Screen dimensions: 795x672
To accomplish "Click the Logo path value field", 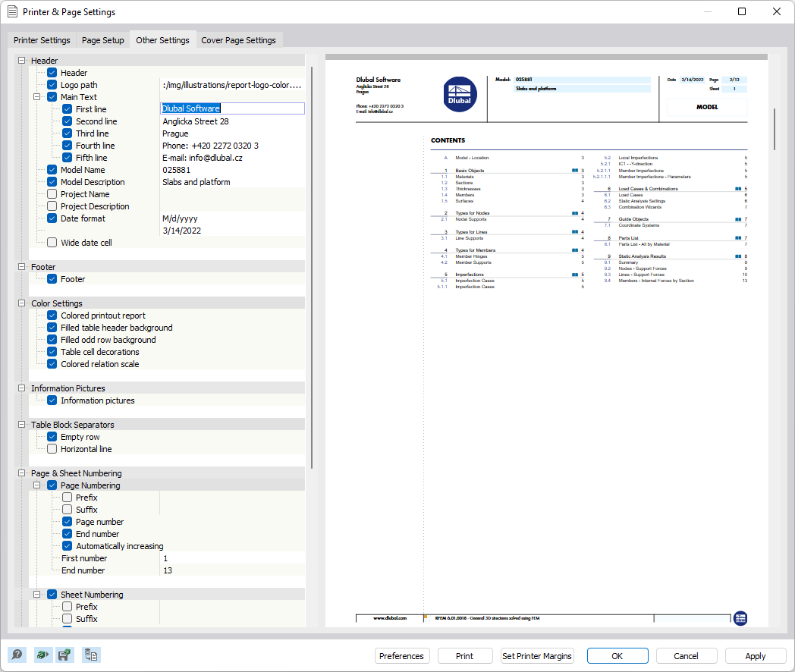I will point(232,85).
